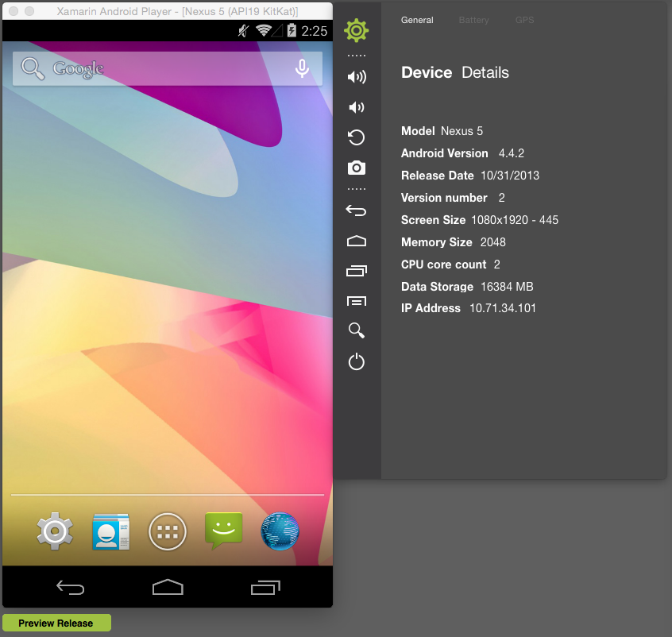This screenshot has width=672, height=637.
Task: Tap the Android back navigation button
Action: click(70, 587)
